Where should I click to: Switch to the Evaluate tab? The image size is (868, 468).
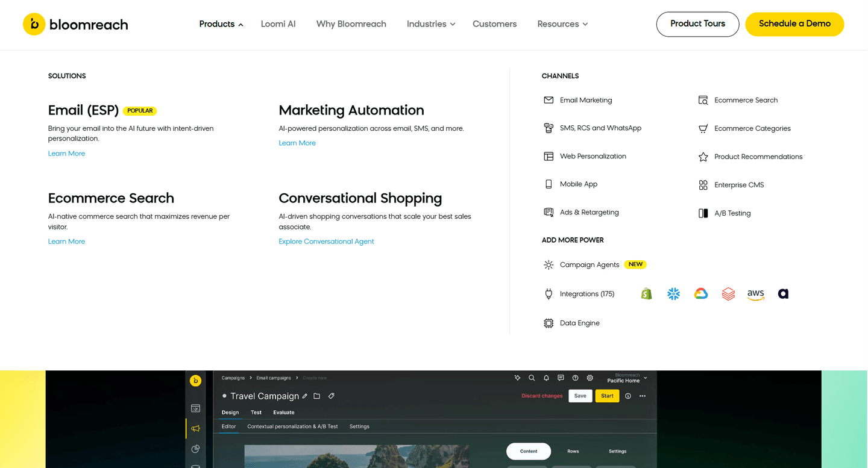coord(284,413)
